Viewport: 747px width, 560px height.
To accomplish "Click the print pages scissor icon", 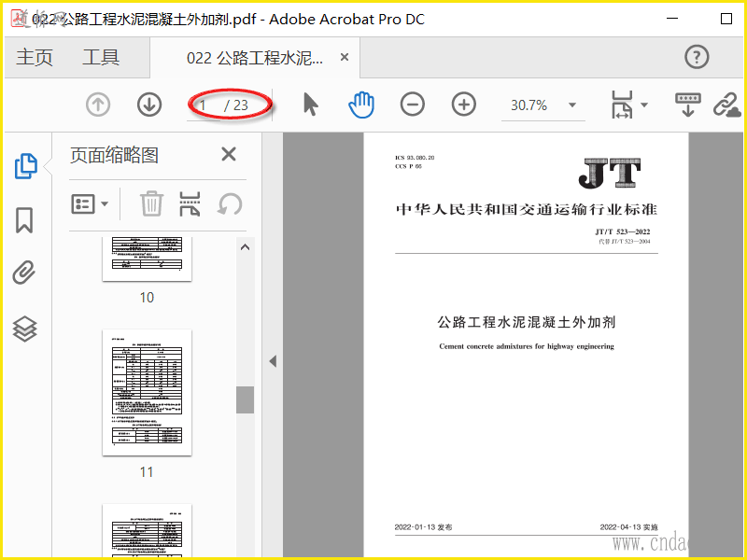I will (x=190, y=204).
